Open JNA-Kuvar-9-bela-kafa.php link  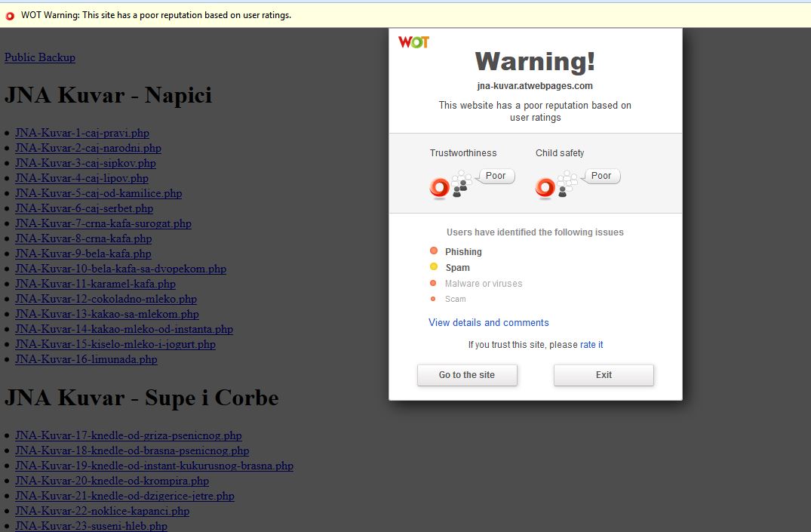(83, 254)
